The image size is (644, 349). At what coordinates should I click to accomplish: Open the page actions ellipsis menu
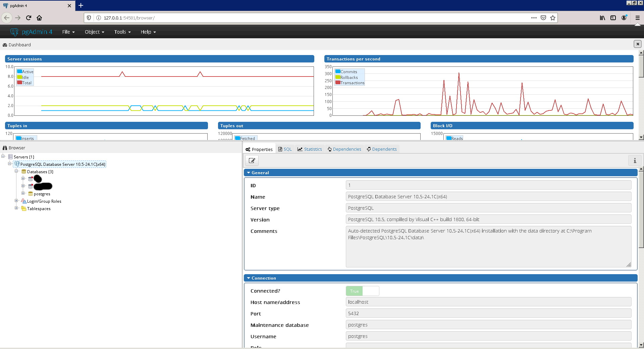pyautogui.click(x=534, y=18)
